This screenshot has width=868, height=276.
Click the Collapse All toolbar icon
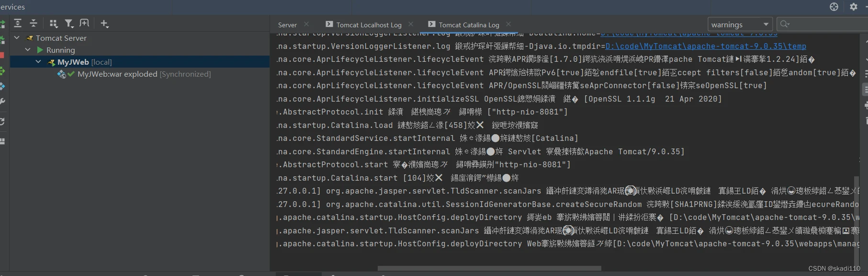pyautogui.click(x=34, y=23)
